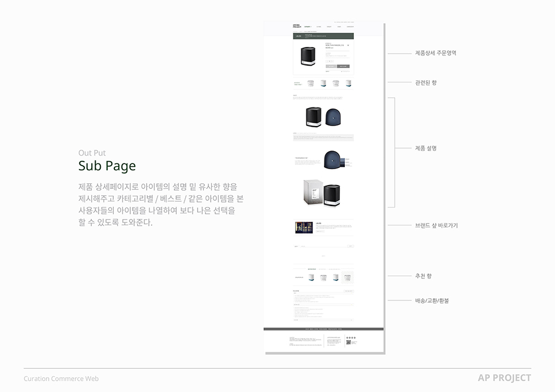Click the boxed diffuser package image
This screenshot has width=555, height=392.
click(313, 192)
